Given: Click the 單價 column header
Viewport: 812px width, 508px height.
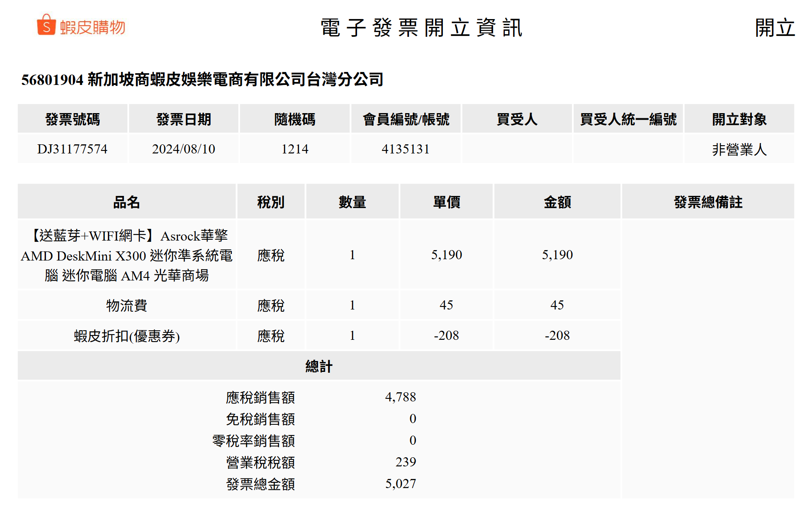Looking at the screenshot, I should [x=446, y=202].
